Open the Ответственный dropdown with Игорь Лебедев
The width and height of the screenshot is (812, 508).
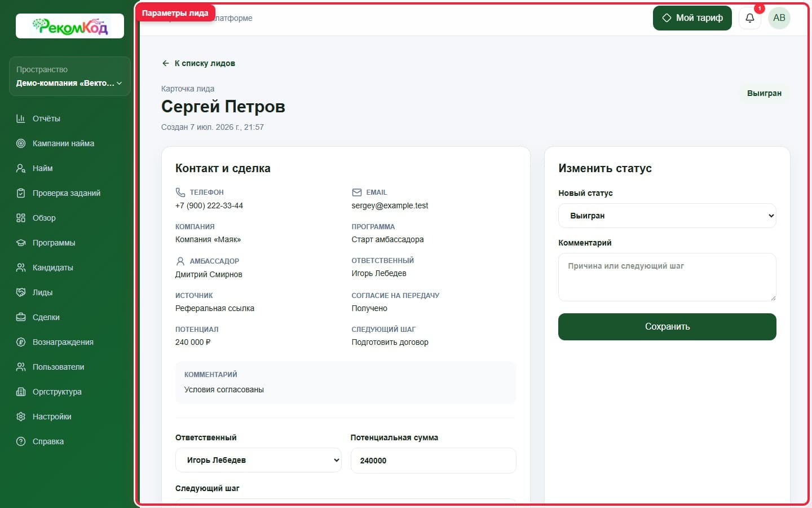point(258,460)
